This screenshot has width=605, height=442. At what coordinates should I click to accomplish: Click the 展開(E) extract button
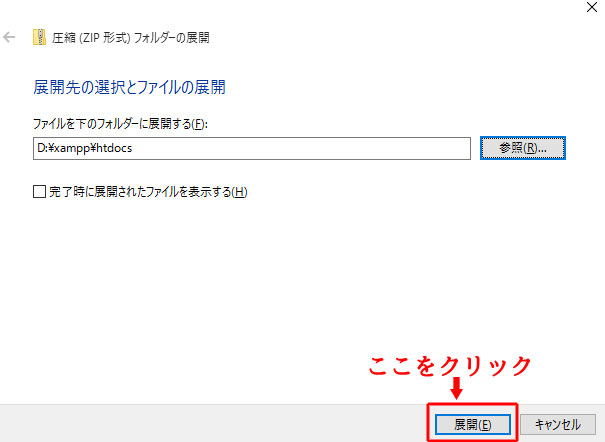(473, 425)
